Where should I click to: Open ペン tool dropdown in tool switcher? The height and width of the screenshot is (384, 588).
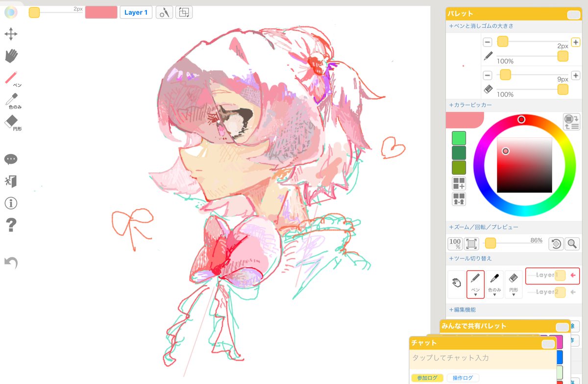pos(475,284)
